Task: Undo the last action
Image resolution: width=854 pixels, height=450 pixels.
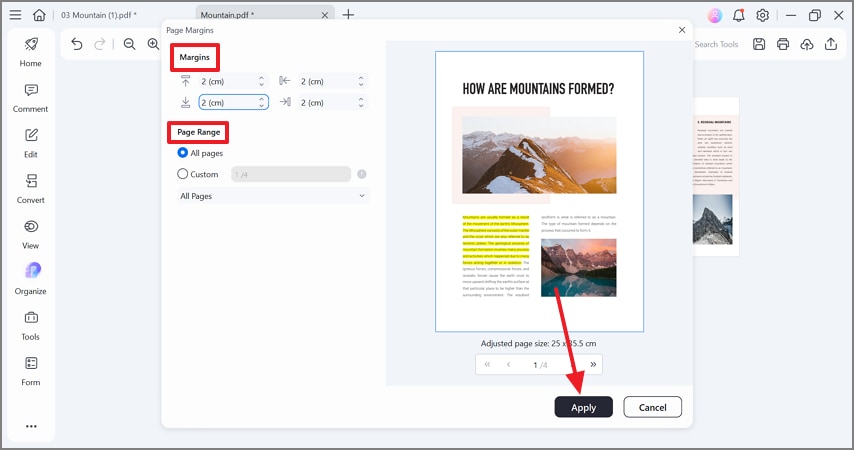Action: pyautogui.click(x=77, y=44)
